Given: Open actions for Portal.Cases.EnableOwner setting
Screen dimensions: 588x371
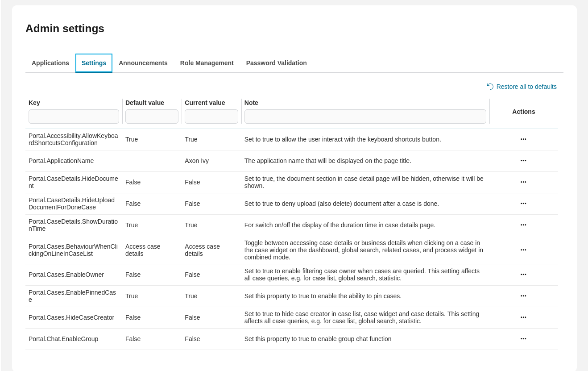Looking at the screenshot, I should [x=523, y=275].
